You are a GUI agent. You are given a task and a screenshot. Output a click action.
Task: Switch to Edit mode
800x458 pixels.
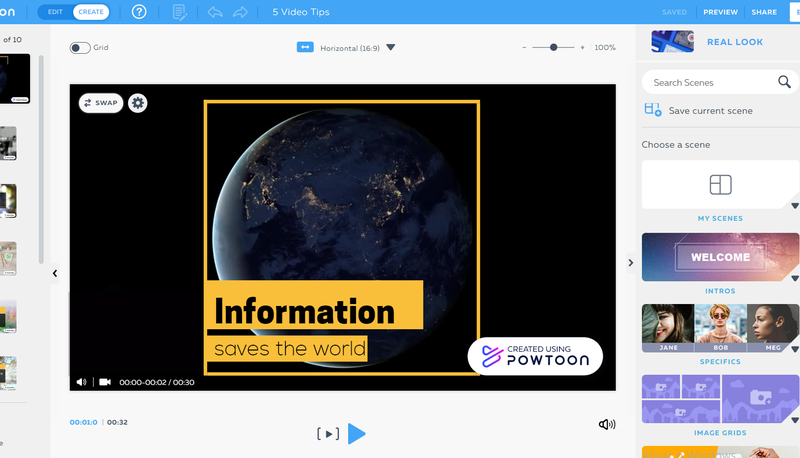pos(55,12)
